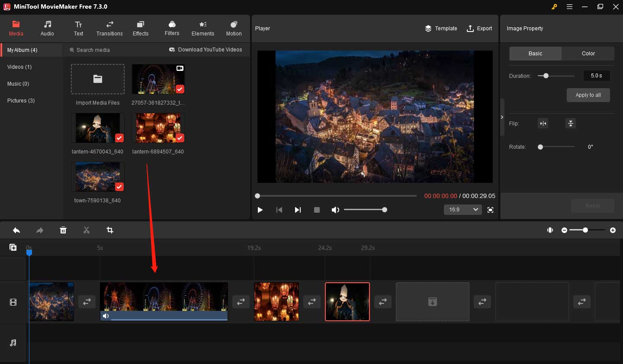
Task: Click zoom to fit timeline icon
Action: [x=550, y=230]
